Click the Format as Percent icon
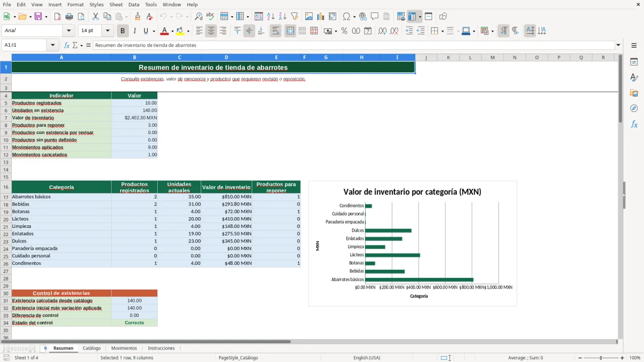 tap(344, 31)
